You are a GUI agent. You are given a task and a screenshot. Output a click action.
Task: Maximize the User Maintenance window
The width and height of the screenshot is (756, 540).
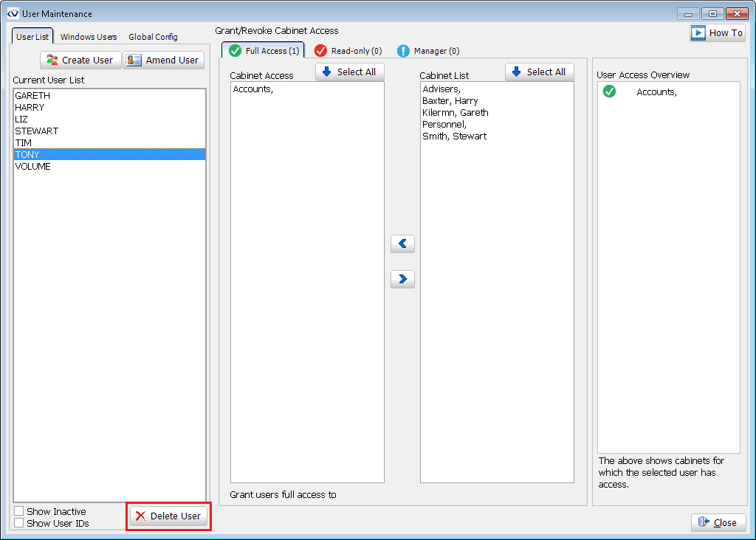point(712,14)
